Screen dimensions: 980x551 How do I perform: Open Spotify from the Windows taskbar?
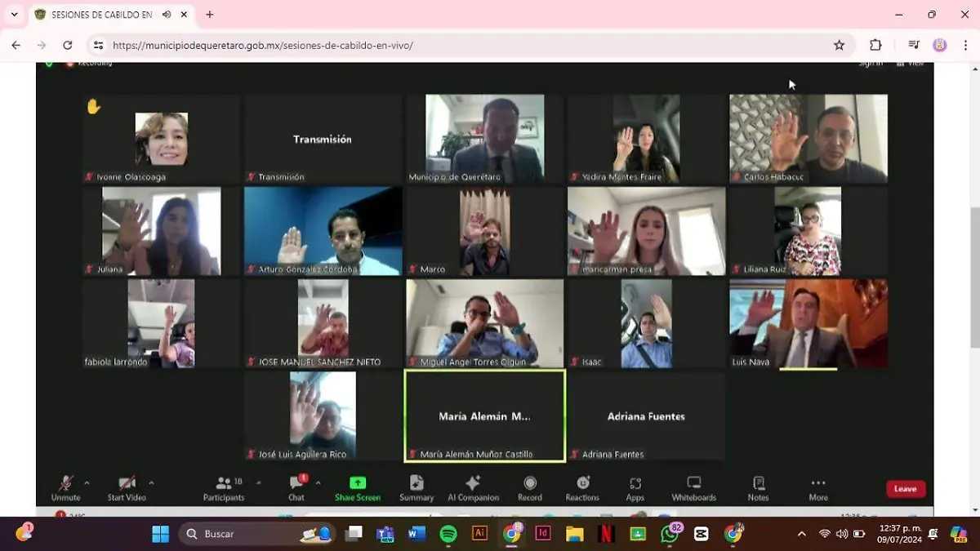(x=448, y=534)
